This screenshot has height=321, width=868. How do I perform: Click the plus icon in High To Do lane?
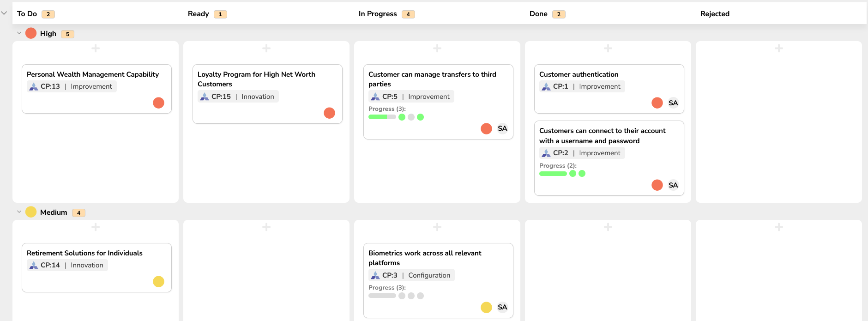(96, 48)
